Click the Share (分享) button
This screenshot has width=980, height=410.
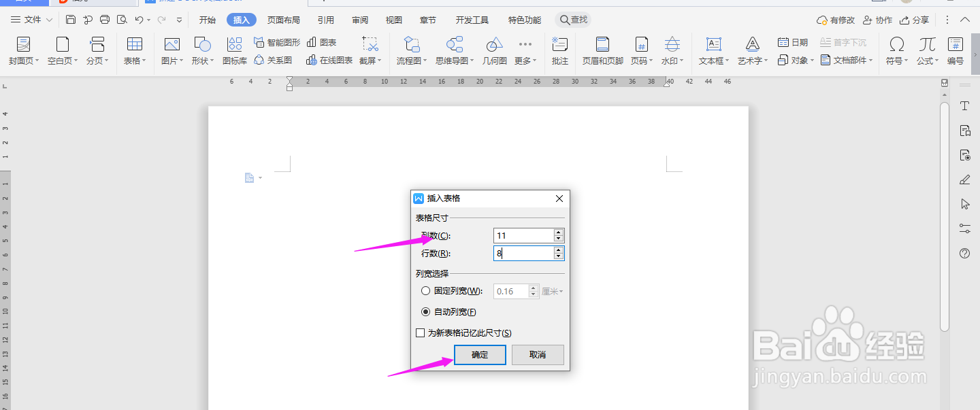click(914, 20)
